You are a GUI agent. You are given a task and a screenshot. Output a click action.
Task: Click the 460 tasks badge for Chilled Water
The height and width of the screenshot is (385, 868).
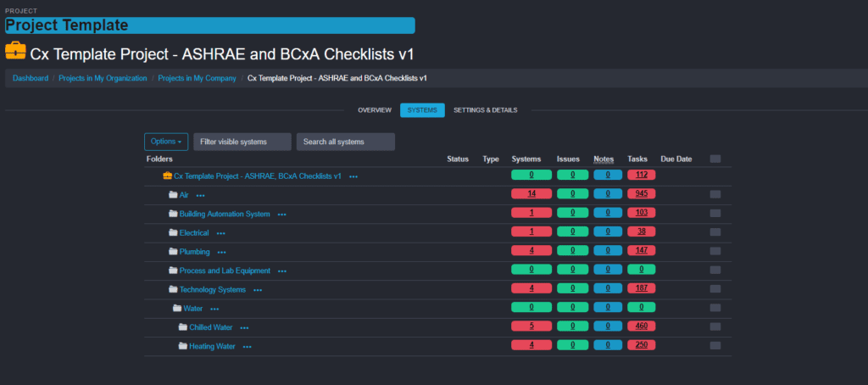642,326
